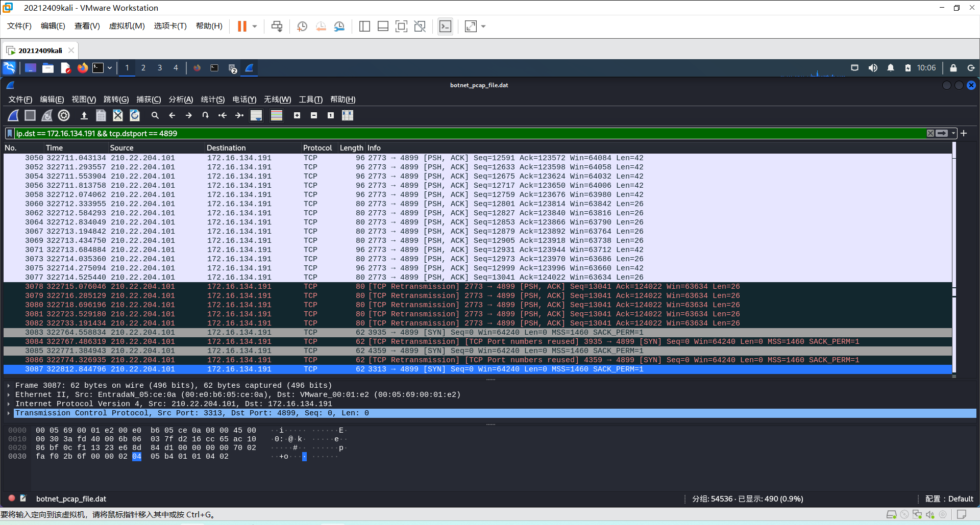Clear the display filter with X button
The height and width of the screenshot is (525, 980).
click(x=930, y=134)
